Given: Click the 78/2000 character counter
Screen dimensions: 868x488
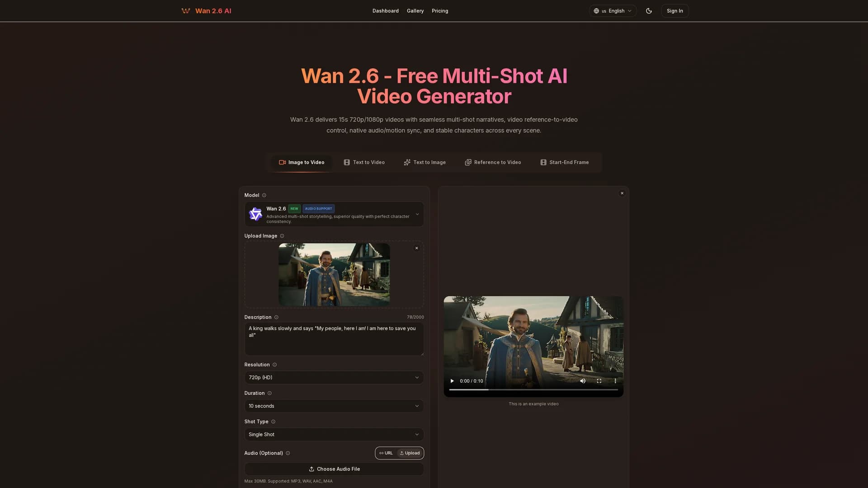Looking at the screenshot, I should (x=415, y=317).
